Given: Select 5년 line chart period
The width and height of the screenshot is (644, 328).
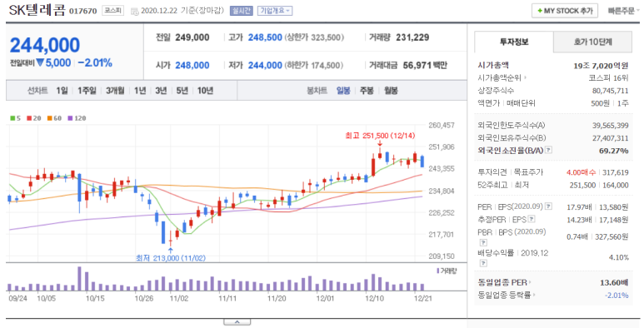Looking at the screenshot, I should coord(182,91).
